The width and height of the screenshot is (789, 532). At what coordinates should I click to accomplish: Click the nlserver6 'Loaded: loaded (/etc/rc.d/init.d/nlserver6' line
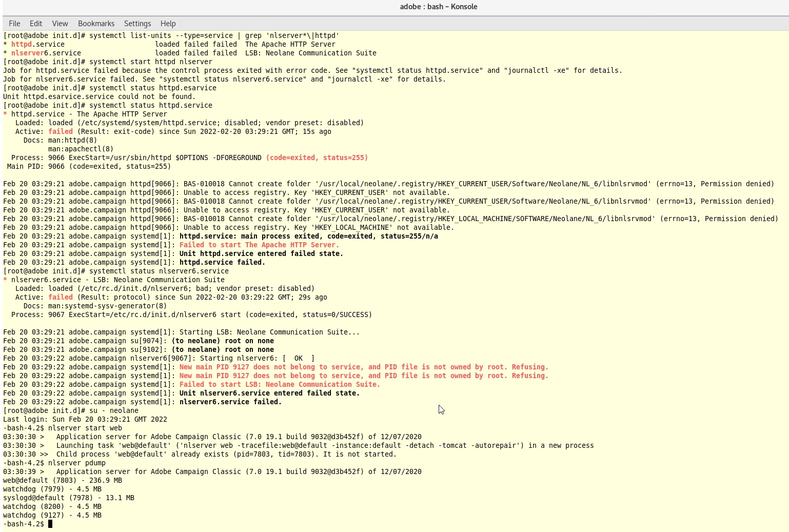(165, 289)
